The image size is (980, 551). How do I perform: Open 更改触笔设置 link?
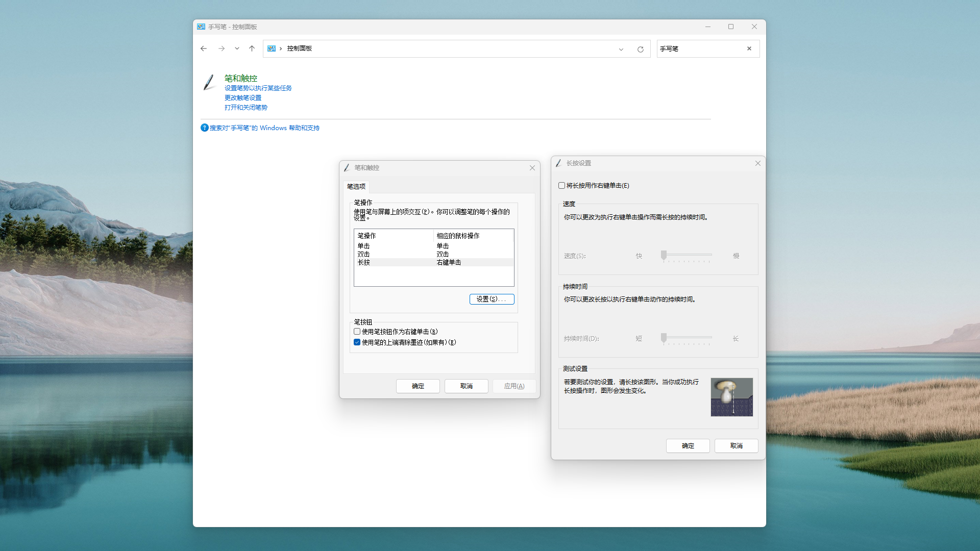(243, 97)
